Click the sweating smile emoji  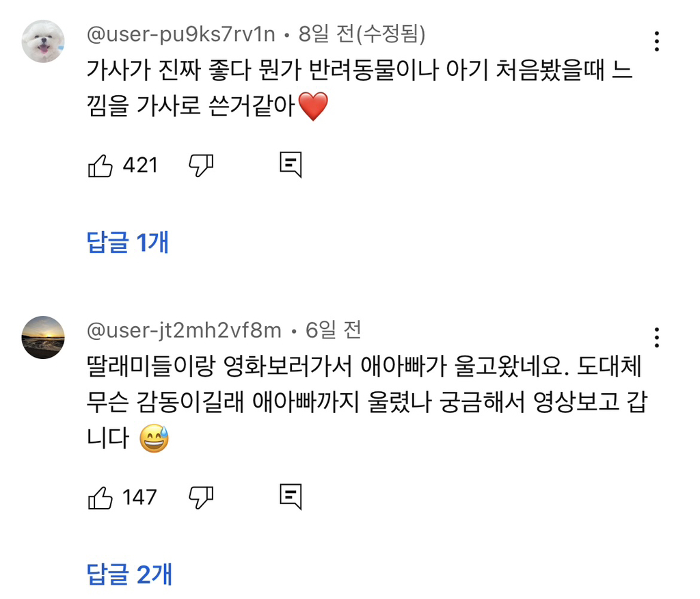(x=154, y=438)
